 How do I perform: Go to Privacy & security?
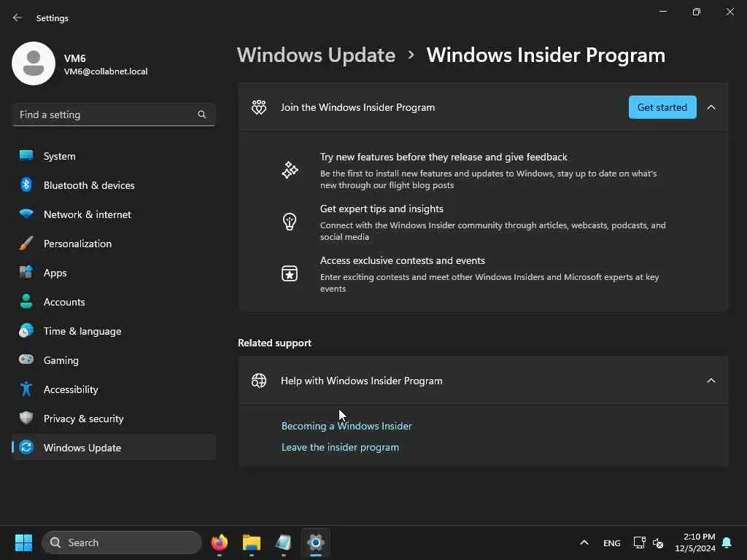pos(114,418)
